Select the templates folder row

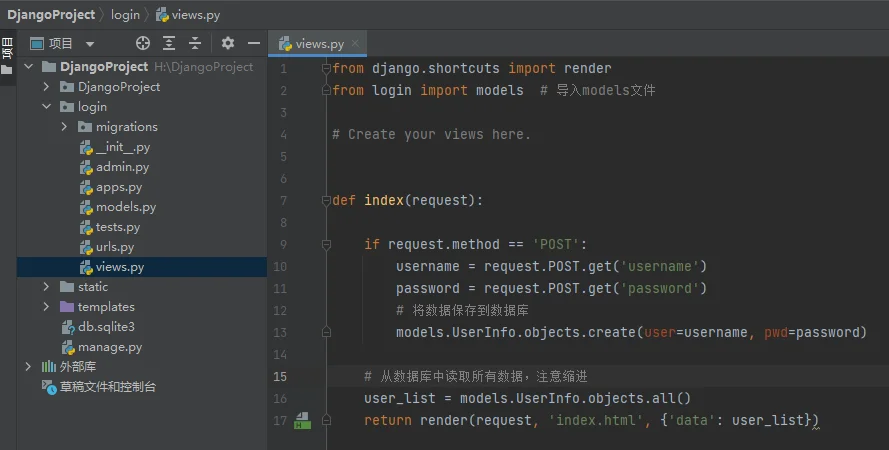[x=142, y=307]
